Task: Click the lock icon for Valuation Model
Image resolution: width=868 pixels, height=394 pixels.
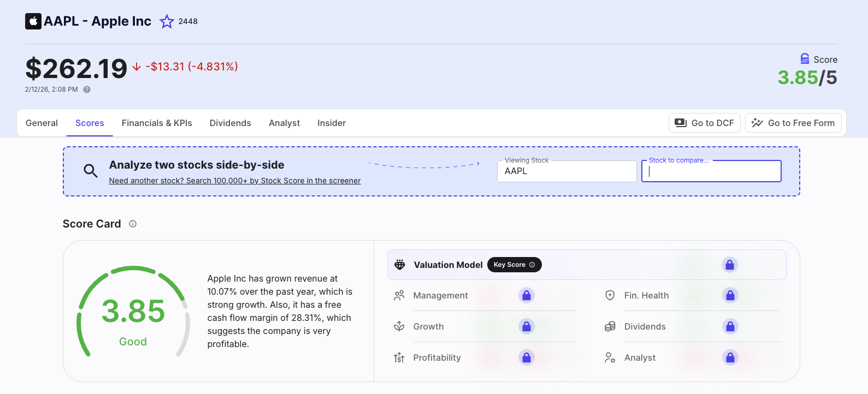Action: click(730, 265)
